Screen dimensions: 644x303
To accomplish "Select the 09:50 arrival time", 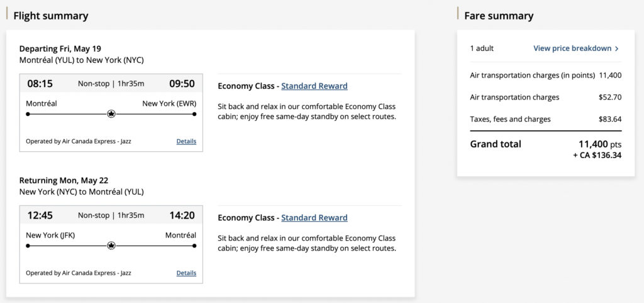I will [x=182, y=83].
